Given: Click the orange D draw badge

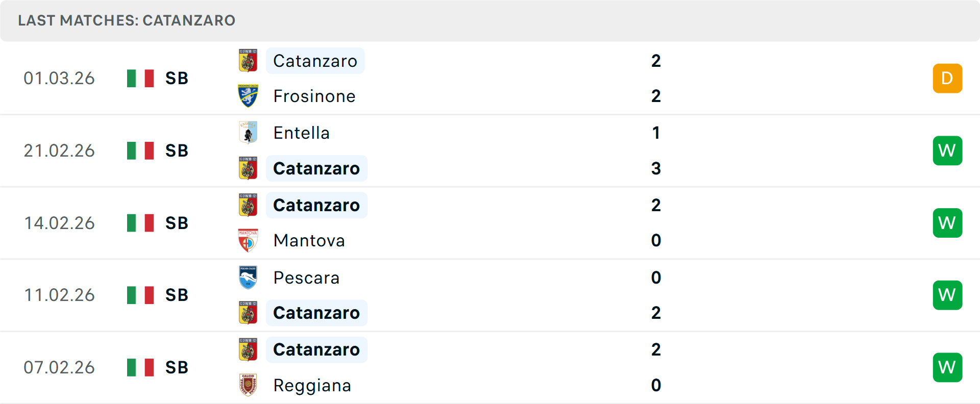Looking at the screenshot, I should [947, 78].
